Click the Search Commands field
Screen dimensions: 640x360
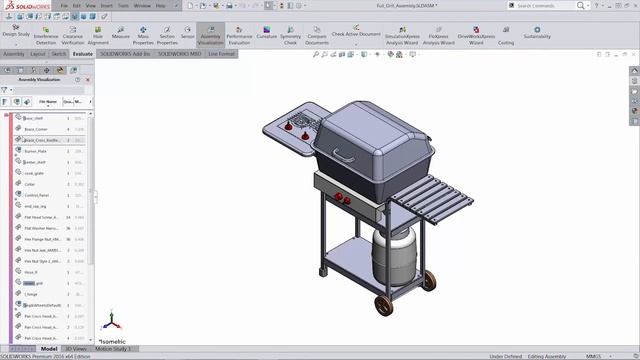click(x=545, y=6)
